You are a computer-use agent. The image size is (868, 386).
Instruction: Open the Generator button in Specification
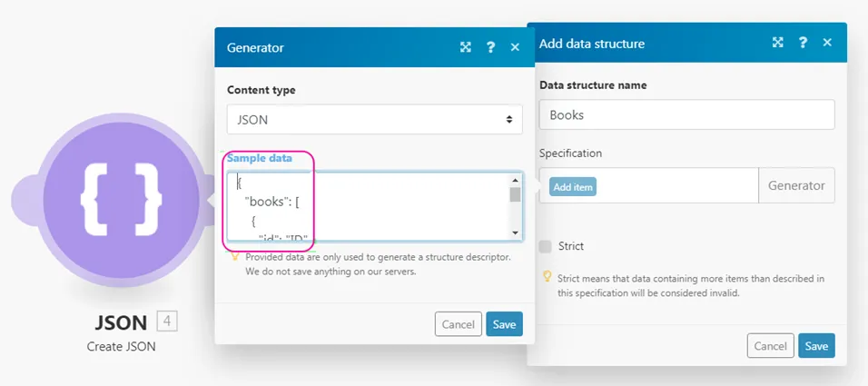796,185
